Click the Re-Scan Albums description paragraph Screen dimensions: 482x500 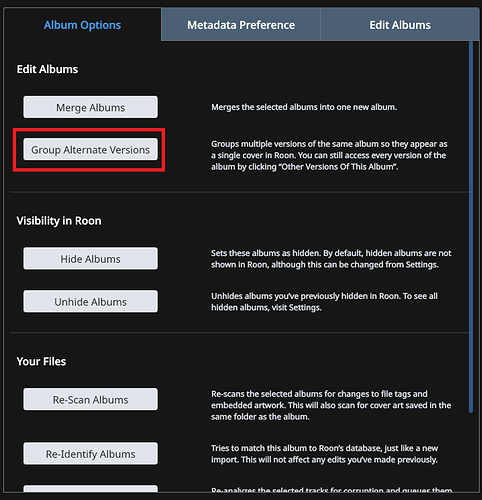tap(331, 405)
